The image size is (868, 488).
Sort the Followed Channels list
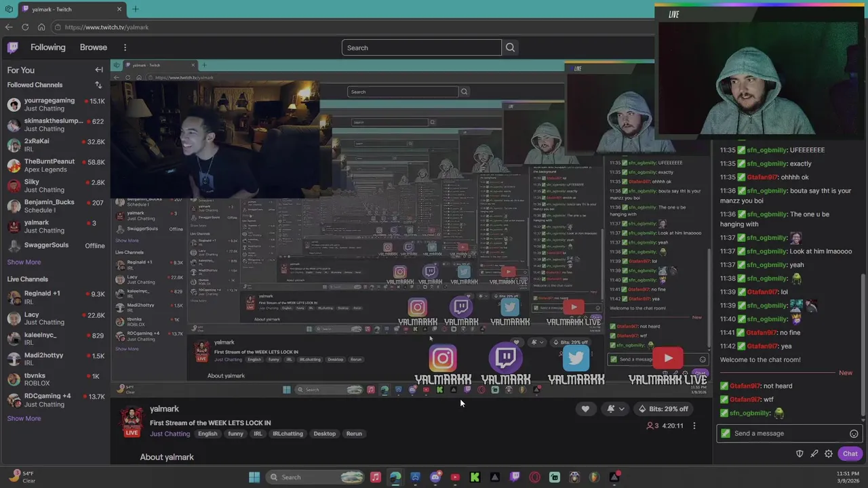(x=98, y=85)
